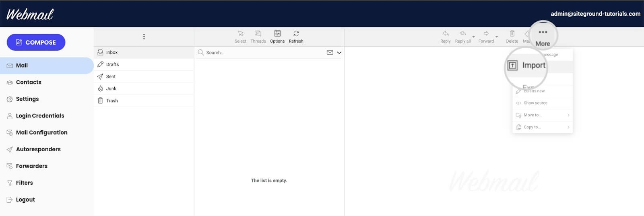This screenshot has height=216, width=644.
Task: Click the envelope filter icon beside search
Action: click(x=330, y=53)
